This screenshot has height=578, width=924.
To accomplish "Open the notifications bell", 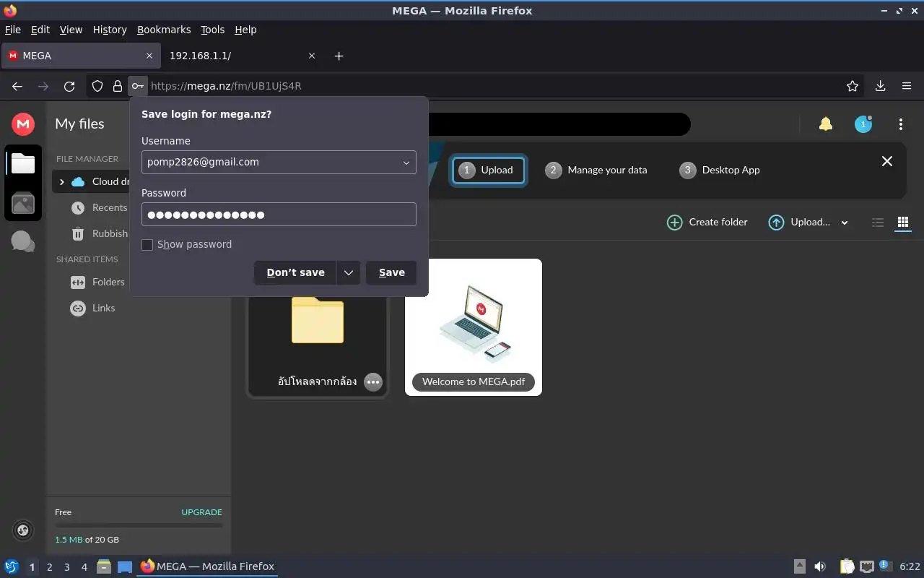I will [826, 124].
